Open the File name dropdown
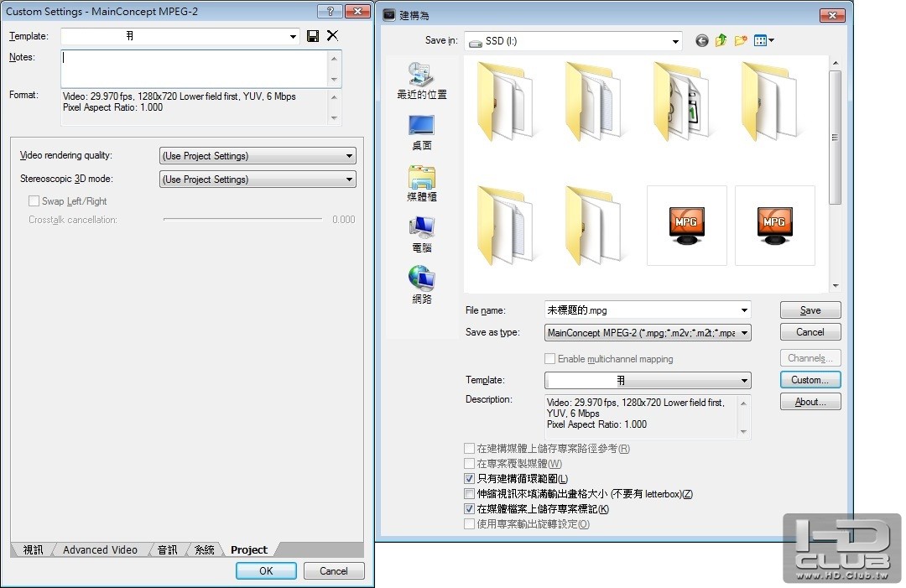 744,310
